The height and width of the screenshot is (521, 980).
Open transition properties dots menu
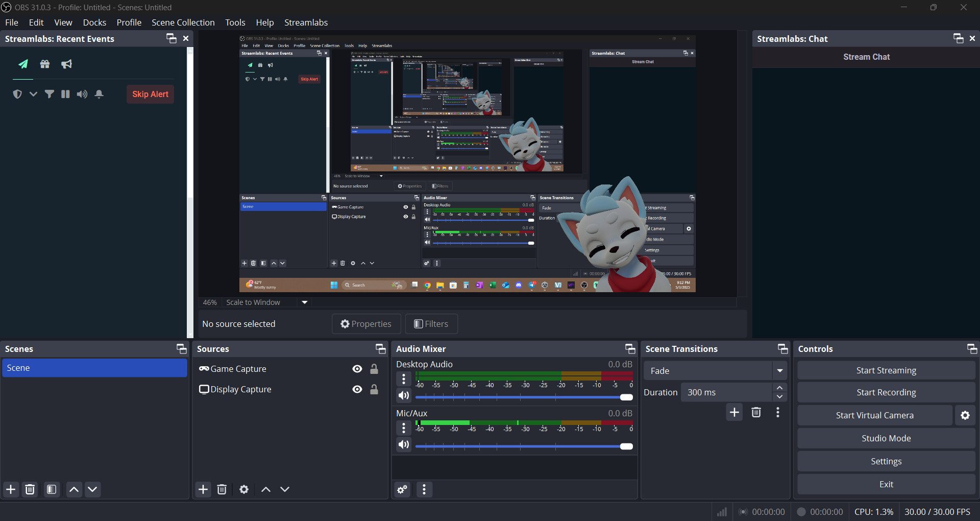pos(778,412)
